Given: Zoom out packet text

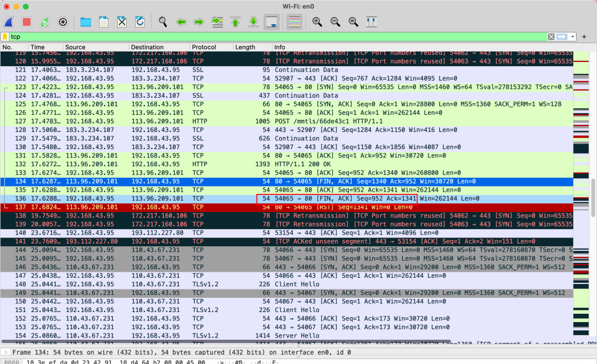Looking at the screenshot, I should coord(336,22).
